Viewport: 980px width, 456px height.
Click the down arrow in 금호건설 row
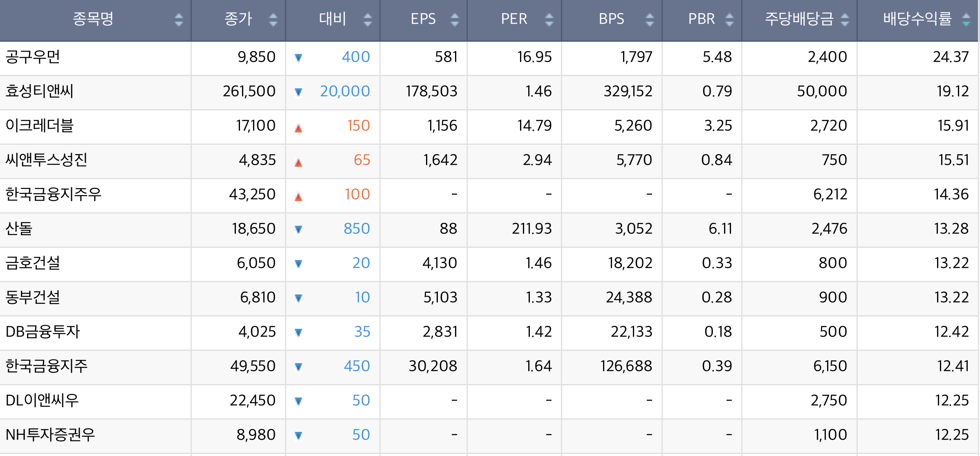298,264
